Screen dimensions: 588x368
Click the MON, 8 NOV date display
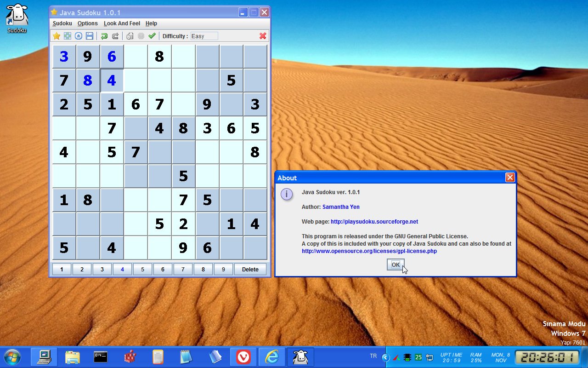pos(501,357)
